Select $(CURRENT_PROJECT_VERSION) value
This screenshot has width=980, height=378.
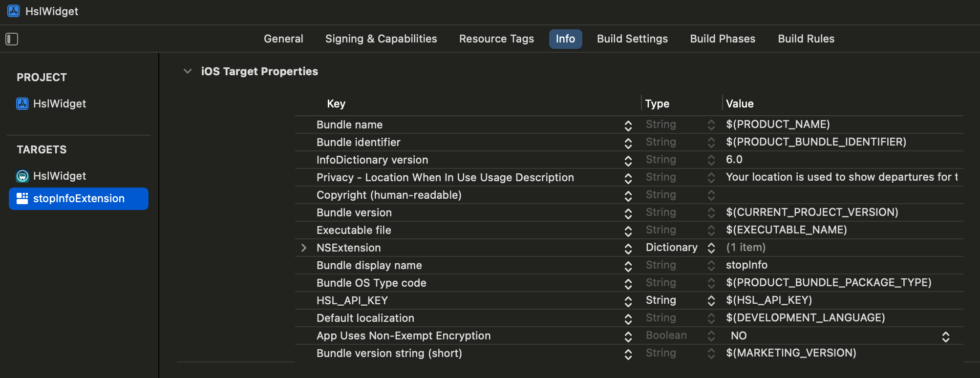click(x=812, y=212)
